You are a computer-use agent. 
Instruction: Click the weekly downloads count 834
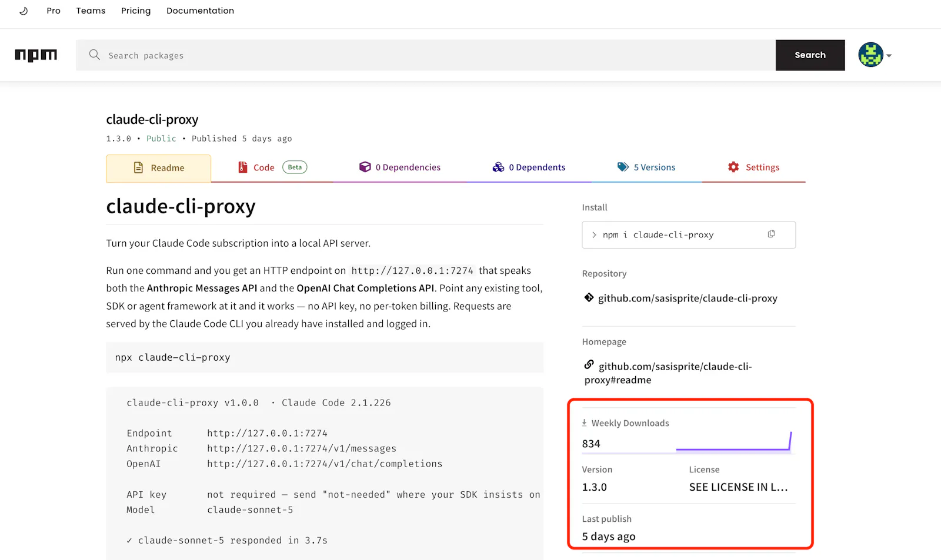591,444
